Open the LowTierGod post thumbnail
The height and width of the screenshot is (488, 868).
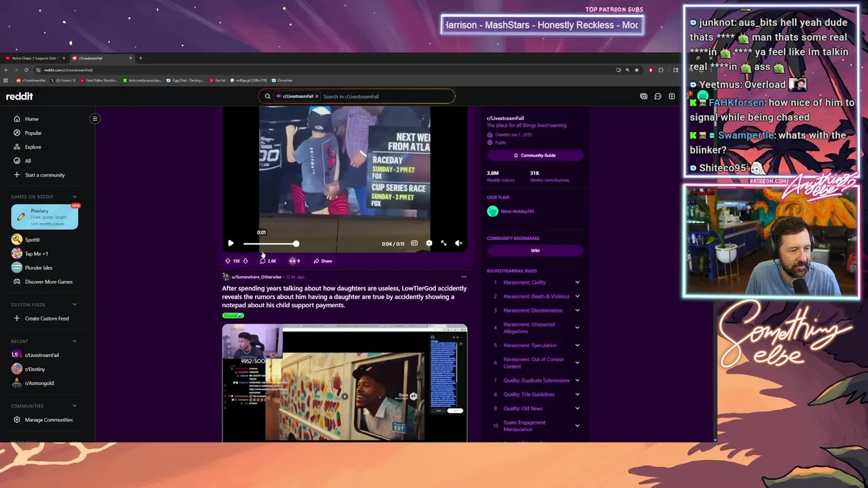[344, 383]
